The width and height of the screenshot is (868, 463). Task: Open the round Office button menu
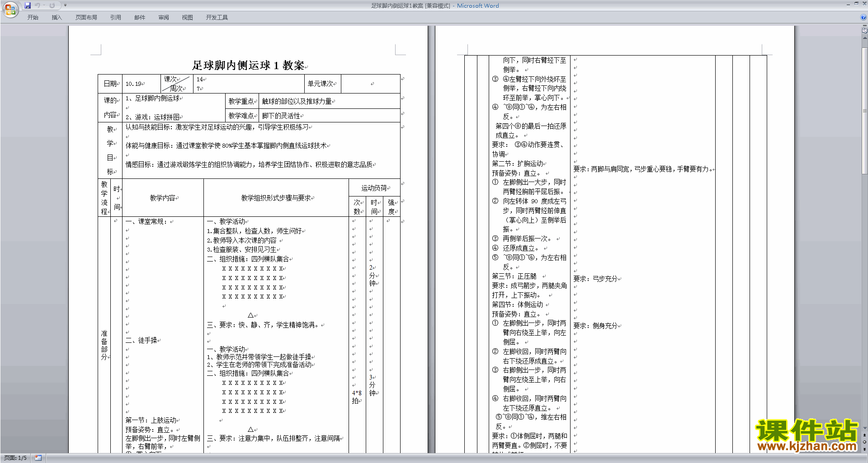[10, 9]
